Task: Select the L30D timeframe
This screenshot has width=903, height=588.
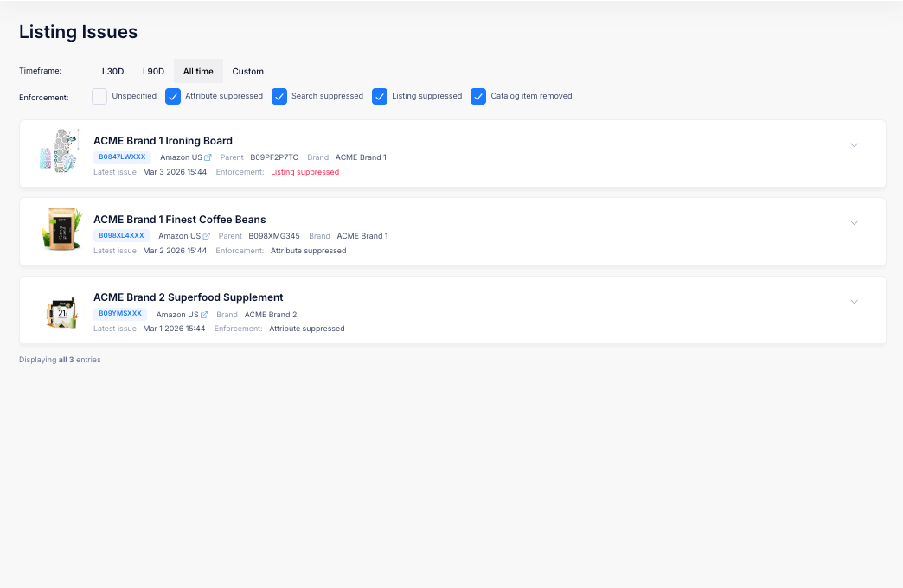Action: pyautogui.click(x=112, y=71)
